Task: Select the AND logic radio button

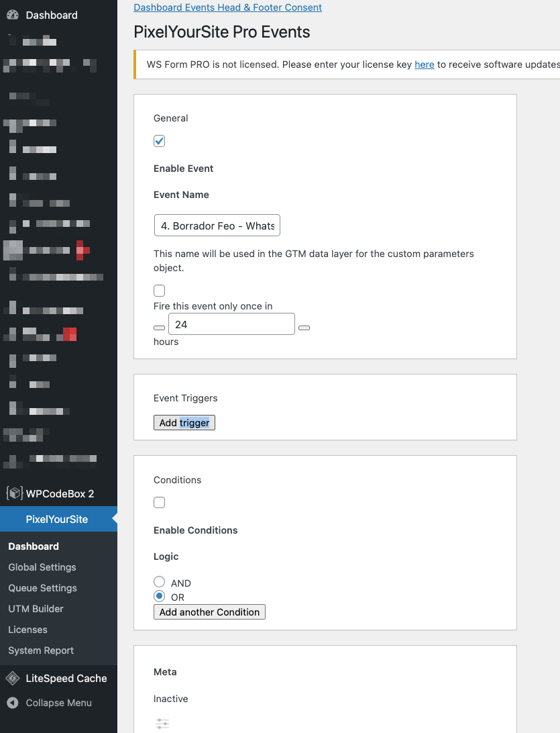Action: click(160, 582)
